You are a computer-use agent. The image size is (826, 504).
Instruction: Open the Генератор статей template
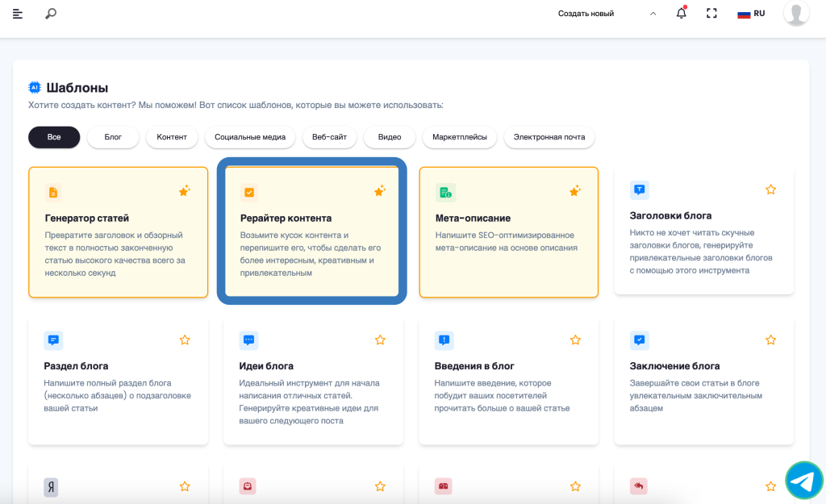pyautogui.click(x=119, y=232)
